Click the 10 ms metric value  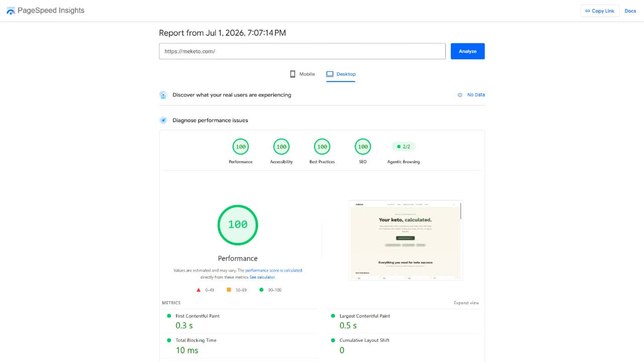[187, 350]
